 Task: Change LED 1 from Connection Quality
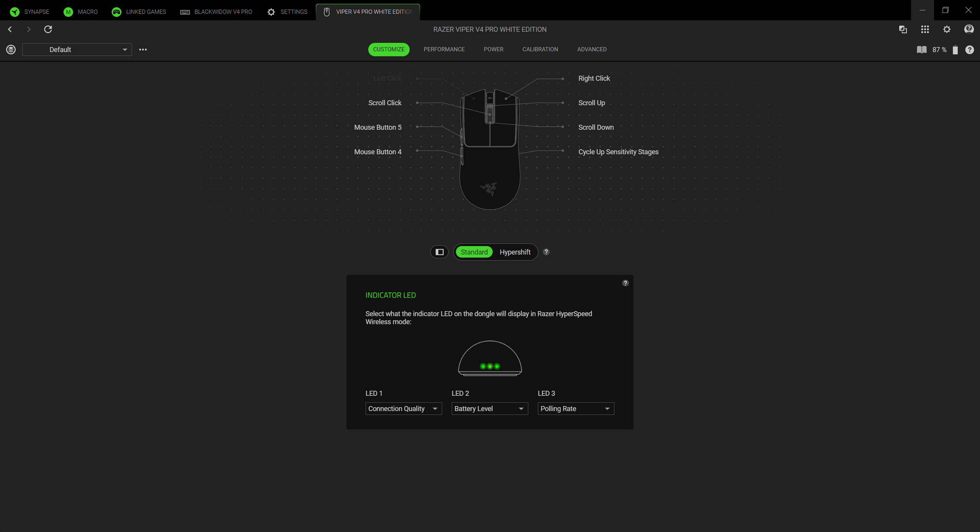point(403,408)
